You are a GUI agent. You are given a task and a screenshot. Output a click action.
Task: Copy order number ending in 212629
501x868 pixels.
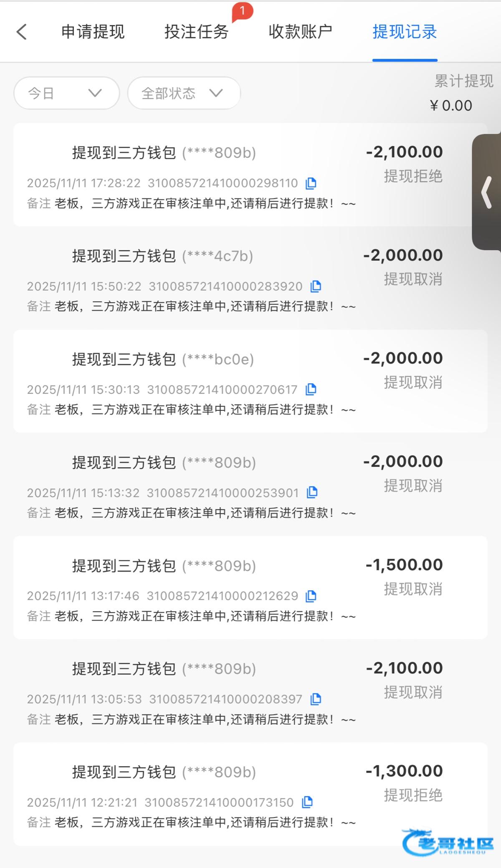coord(311,596)
